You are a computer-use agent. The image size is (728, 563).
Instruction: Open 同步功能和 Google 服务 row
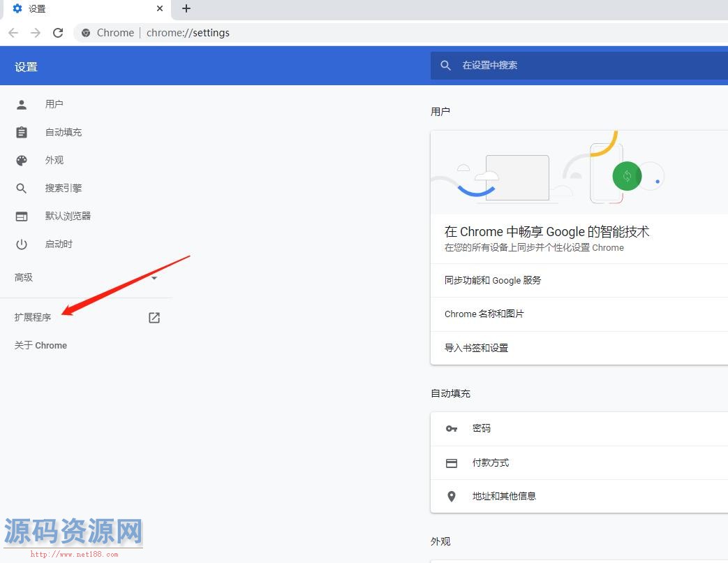pyautogui.click(x=579, y=281)
